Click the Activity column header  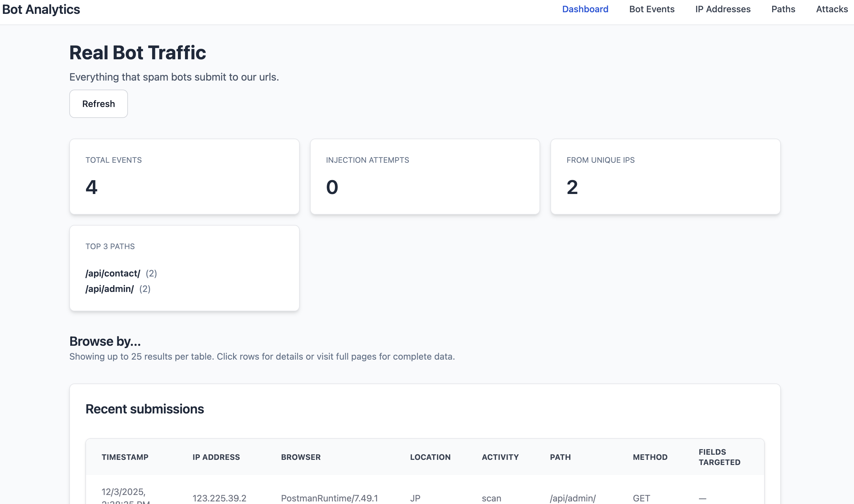pos(500,457)
